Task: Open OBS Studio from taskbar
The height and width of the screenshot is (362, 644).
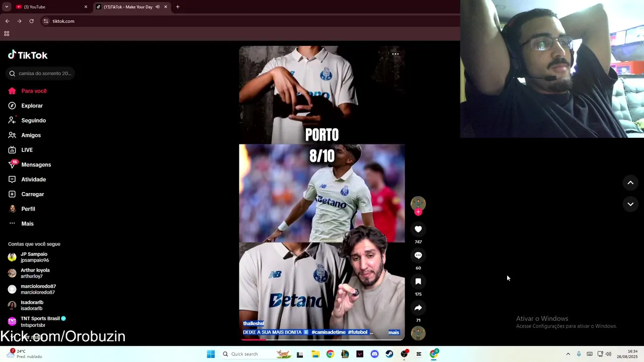Action: tap(404, 354)
